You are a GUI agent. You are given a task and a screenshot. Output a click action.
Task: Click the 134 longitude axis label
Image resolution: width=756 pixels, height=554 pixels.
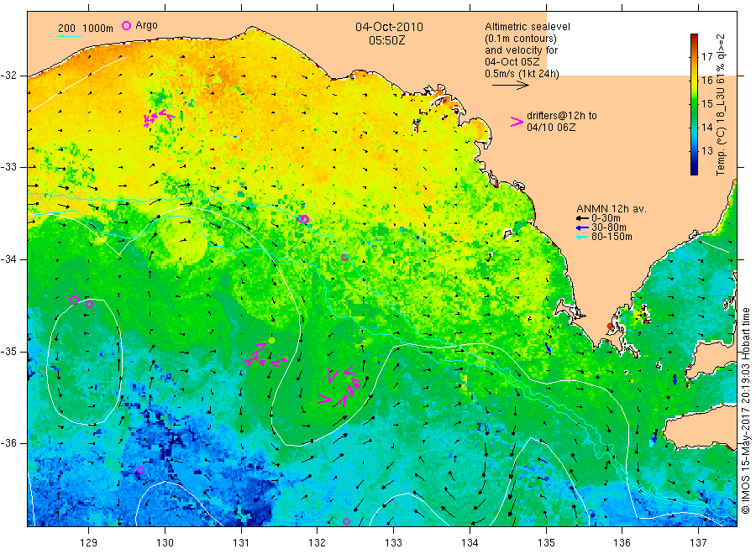[470, 543]
